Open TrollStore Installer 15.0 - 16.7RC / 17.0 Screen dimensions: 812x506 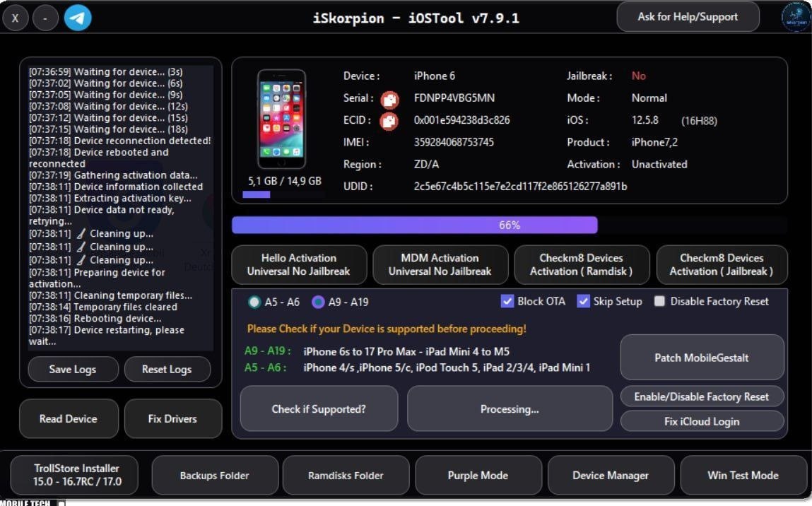click(75, 475)
